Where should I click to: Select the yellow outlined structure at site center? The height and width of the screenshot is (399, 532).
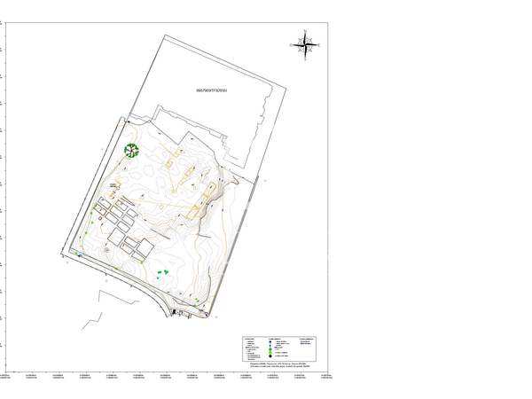tap(194, 211)
